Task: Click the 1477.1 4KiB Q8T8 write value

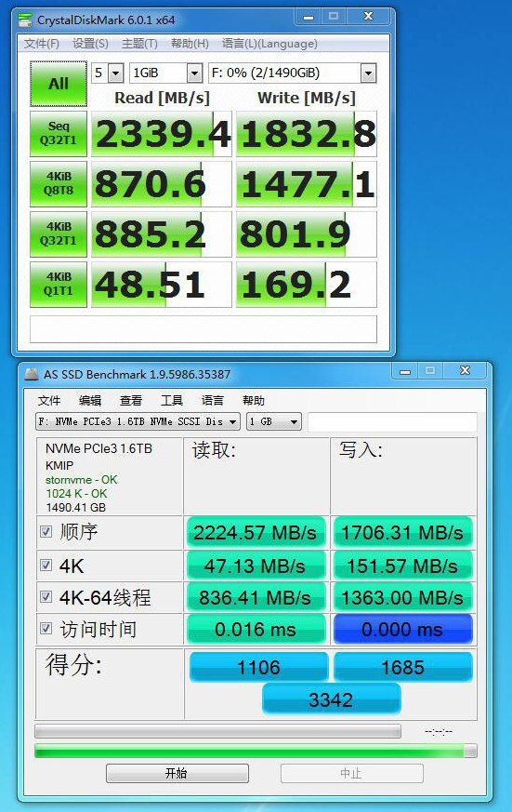Action: click(307, 184)
